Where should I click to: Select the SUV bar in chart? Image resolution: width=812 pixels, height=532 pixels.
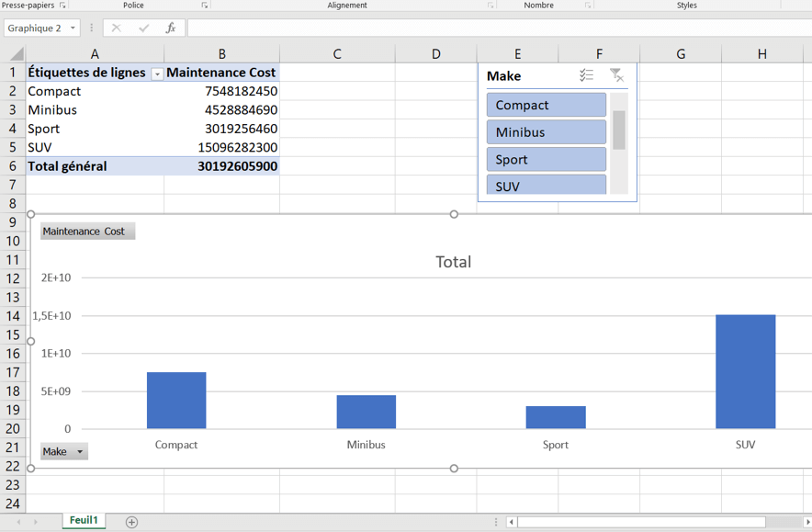[x=746, y=372]
